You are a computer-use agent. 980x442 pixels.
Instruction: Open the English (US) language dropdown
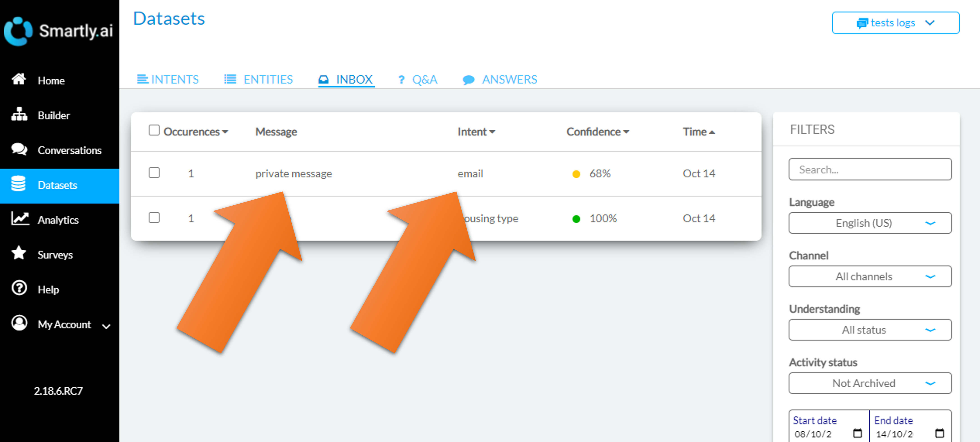coord(870,223)
